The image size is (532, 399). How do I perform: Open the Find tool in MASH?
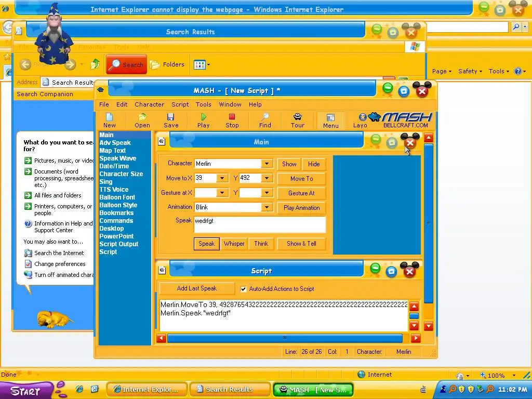tap(265, 121)
